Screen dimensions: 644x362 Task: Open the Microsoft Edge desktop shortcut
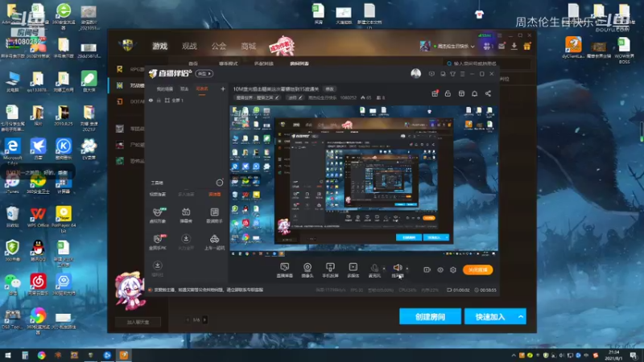[13, 150]
